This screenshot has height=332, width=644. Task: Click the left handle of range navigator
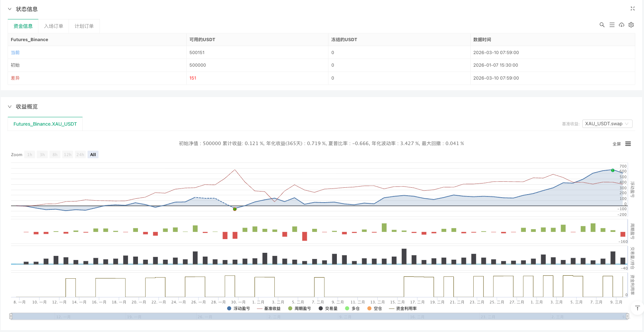[x=11, y=316]
